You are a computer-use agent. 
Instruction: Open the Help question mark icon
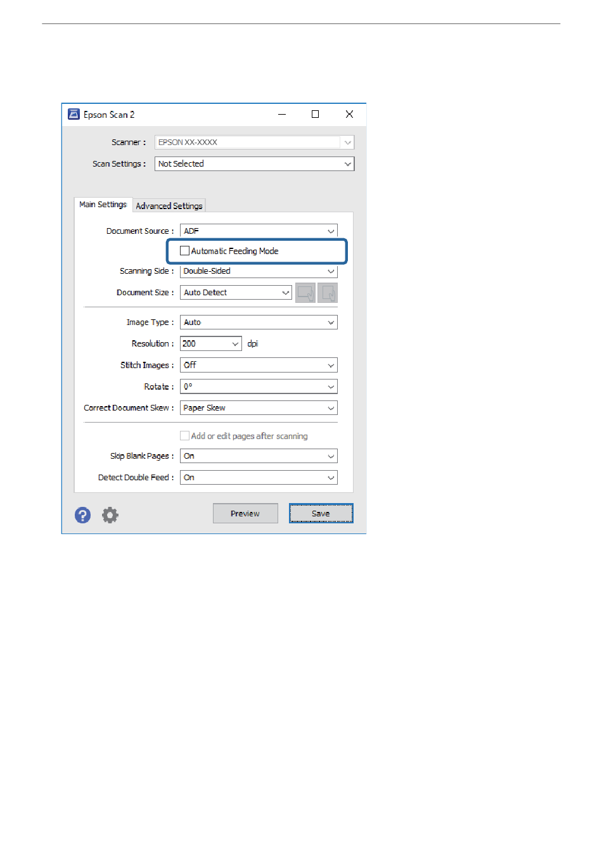[82, 515]
